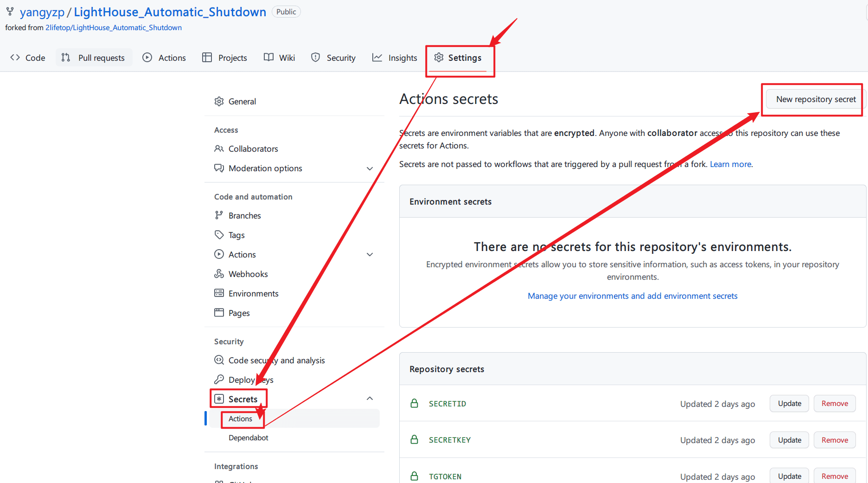Expand the sidebar Actions chevron

click(x=370, y=254)
